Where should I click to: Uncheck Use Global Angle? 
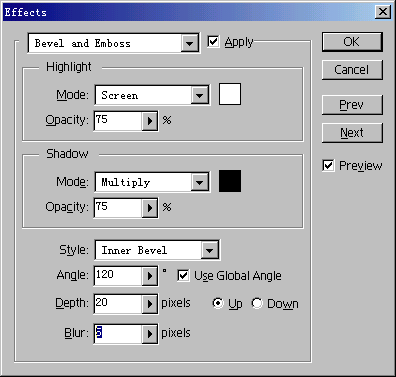(x=183, y=276)
